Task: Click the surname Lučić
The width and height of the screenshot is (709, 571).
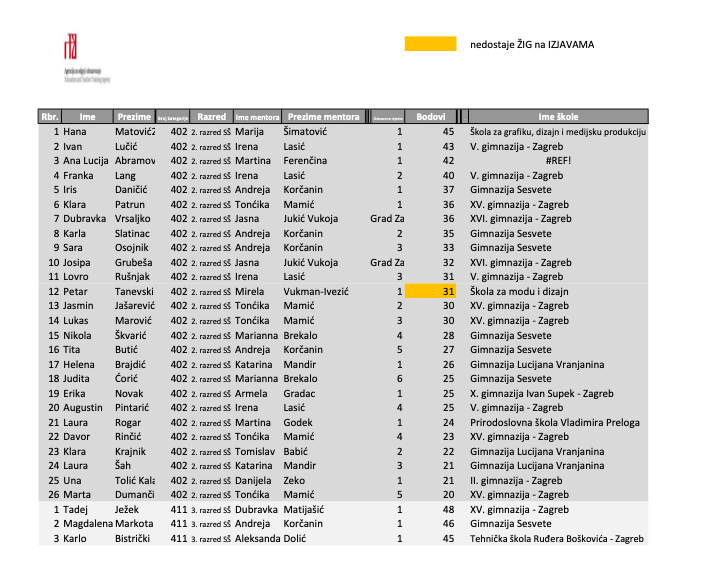Action: [x=126, y=146]
